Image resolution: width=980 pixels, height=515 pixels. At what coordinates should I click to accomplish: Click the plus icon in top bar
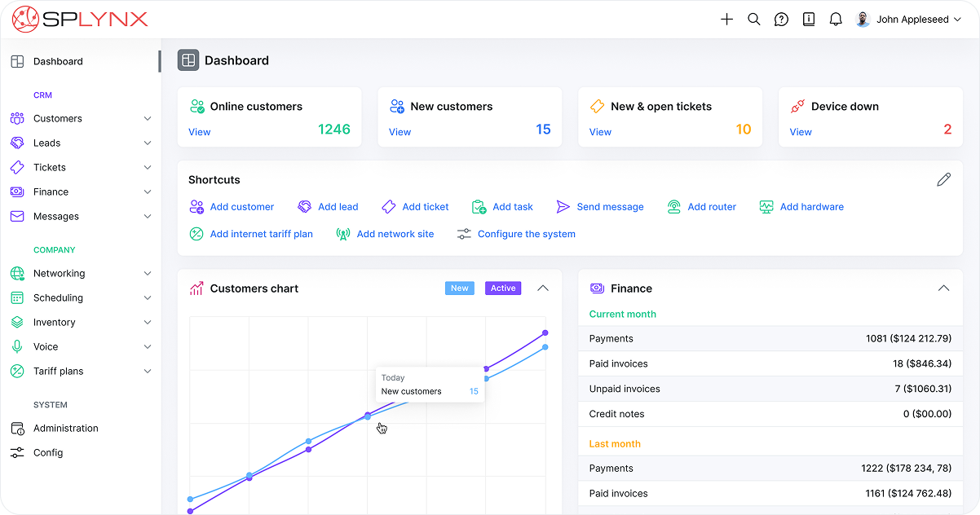(x=726, y=20)
